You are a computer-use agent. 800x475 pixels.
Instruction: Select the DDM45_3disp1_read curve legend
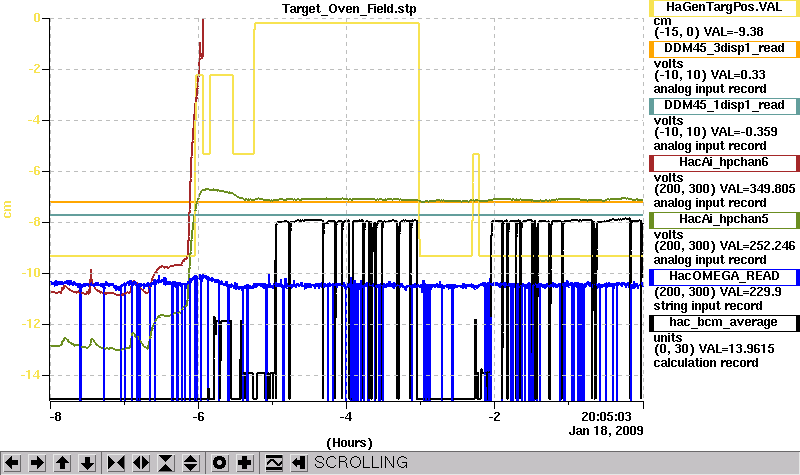[x=724, y=48]
